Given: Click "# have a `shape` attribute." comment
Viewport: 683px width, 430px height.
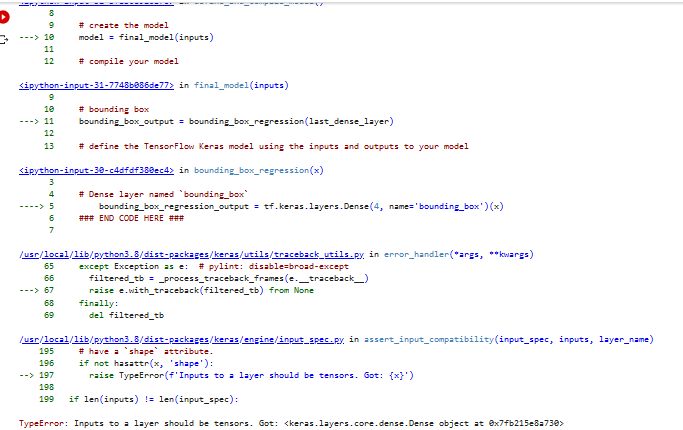Looking at the screenshot, I should tap(146, 352).
